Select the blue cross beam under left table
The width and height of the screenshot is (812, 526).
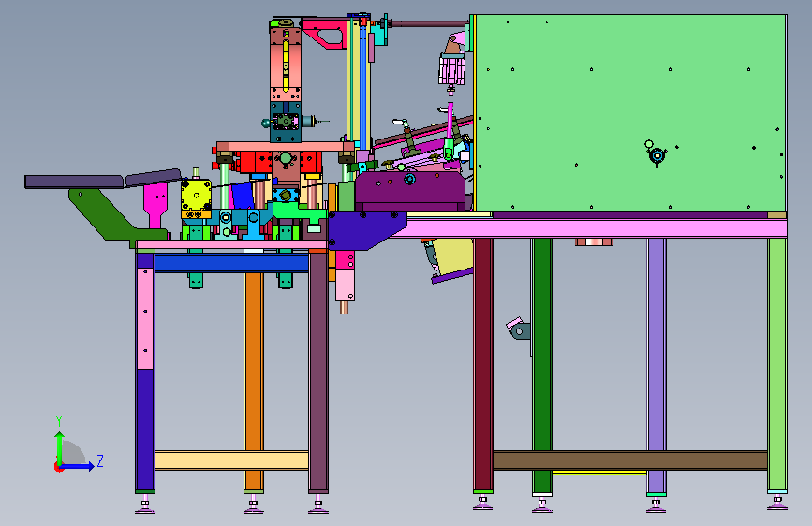[x=231, y=262]
